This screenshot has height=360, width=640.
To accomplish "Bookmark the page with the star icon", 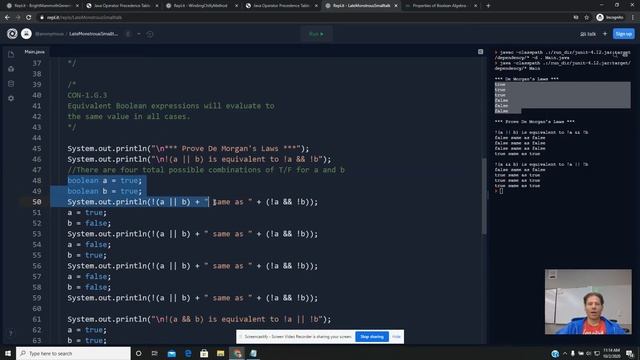I will point(587,18).
